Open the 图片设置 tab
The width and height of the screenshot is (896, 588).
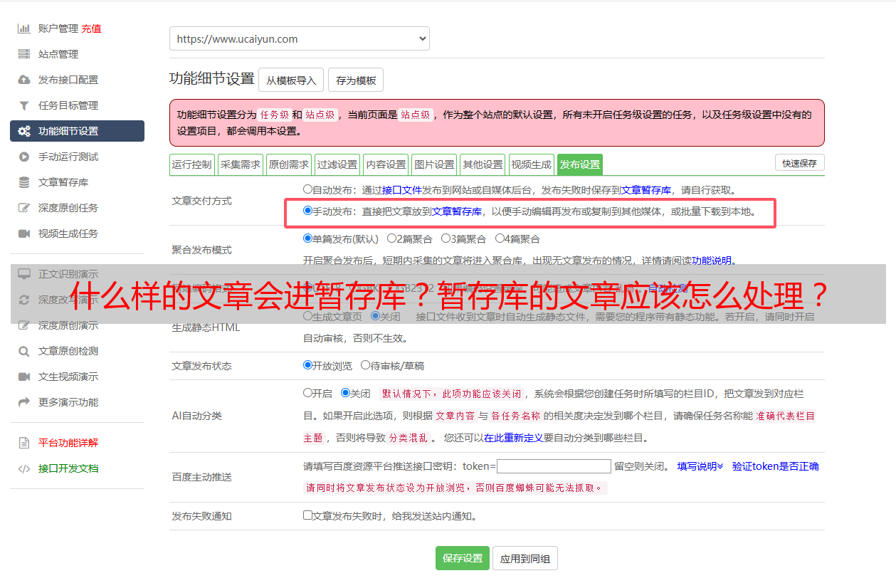point(434,164)
